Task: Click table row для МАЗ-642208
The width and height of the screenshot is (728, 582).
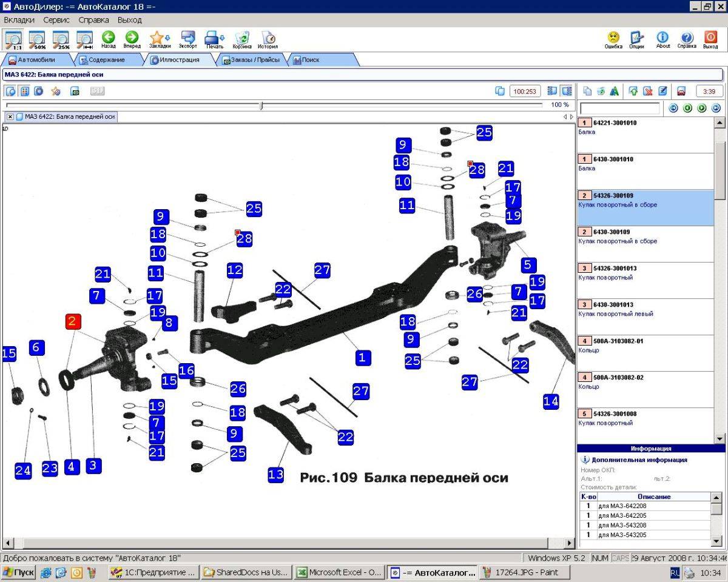Action: click(x=645, y=506)
